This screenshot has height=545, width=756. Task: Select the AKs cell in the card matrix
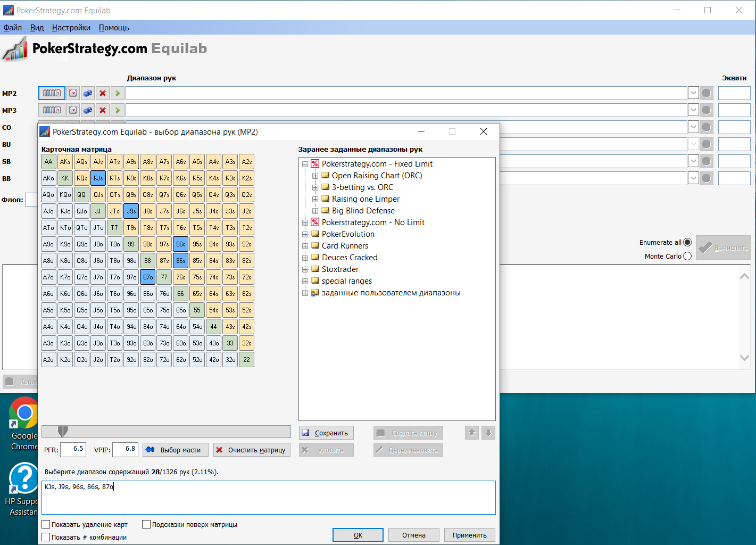point(65,162)
